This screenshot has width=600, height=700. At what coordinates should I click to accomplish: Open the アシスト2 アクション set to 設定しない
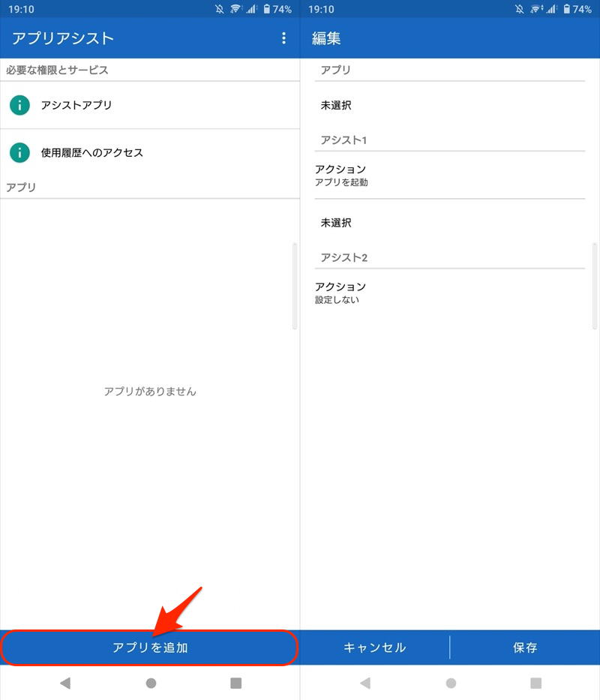click(x=340, y=293)
